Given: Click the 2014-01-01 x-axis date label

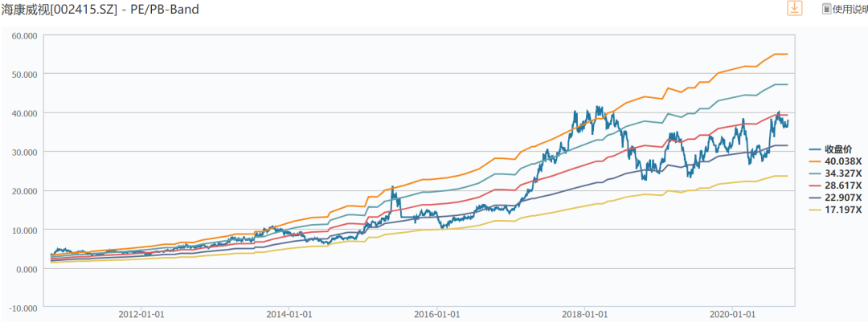Looking at the screenshot, I should (289, 313).
